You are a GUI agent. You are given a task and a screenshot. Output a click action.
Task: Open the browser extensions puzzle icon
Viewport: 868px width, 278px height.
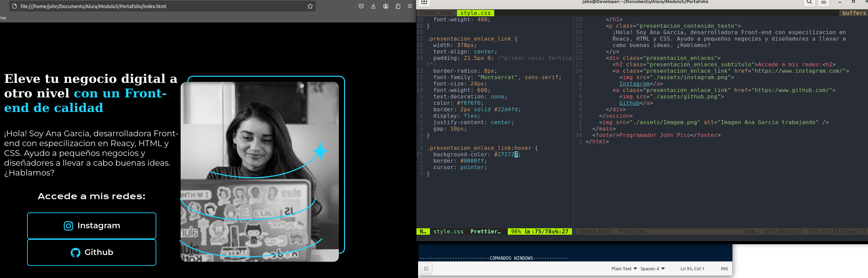[x=398, y=6]
